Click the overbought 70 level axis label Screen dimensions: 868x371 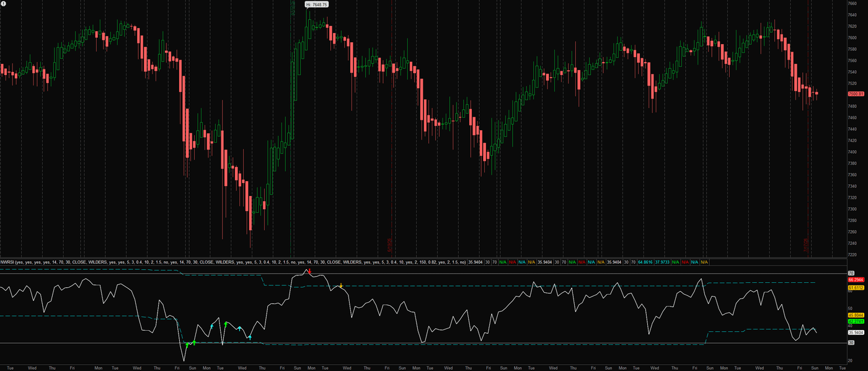(x=851, y=273)
